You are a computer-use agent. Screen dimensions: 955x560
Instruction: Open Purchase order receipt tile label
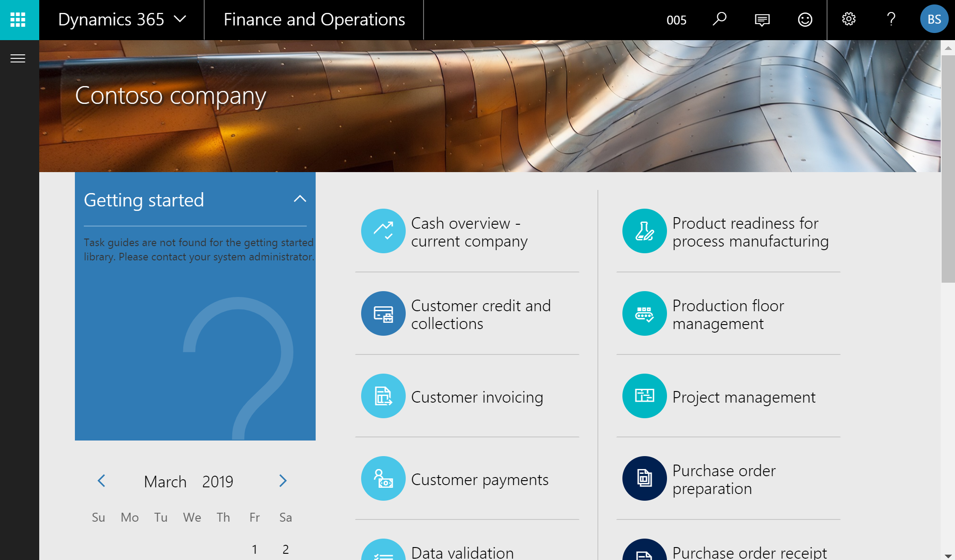(x=749, y=553)
